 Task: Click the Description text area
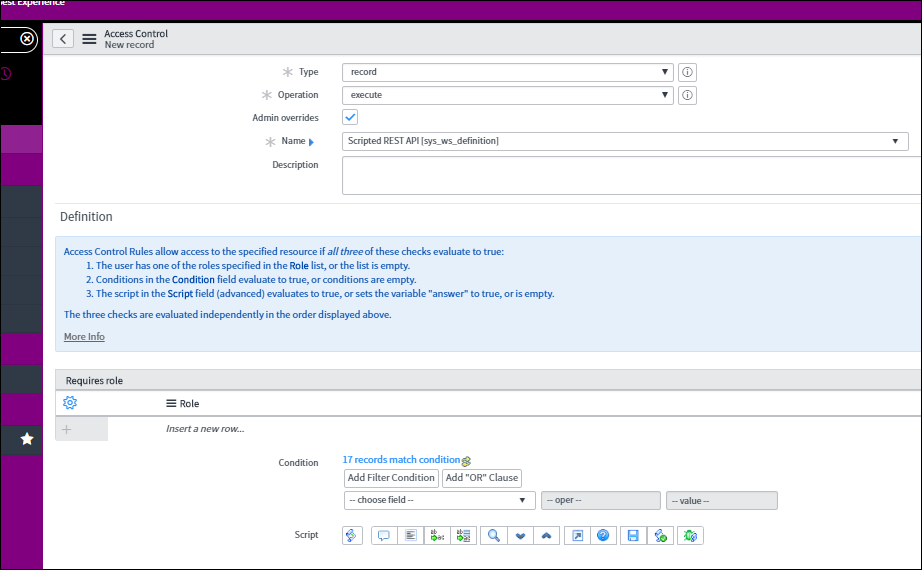pos(632,175)
